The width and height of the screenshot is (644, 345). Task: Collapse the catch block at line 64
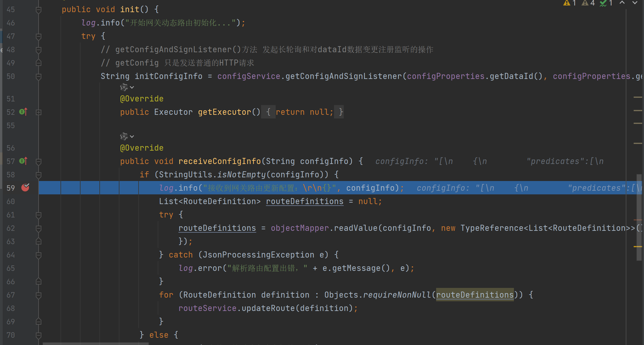click(39, 255)
